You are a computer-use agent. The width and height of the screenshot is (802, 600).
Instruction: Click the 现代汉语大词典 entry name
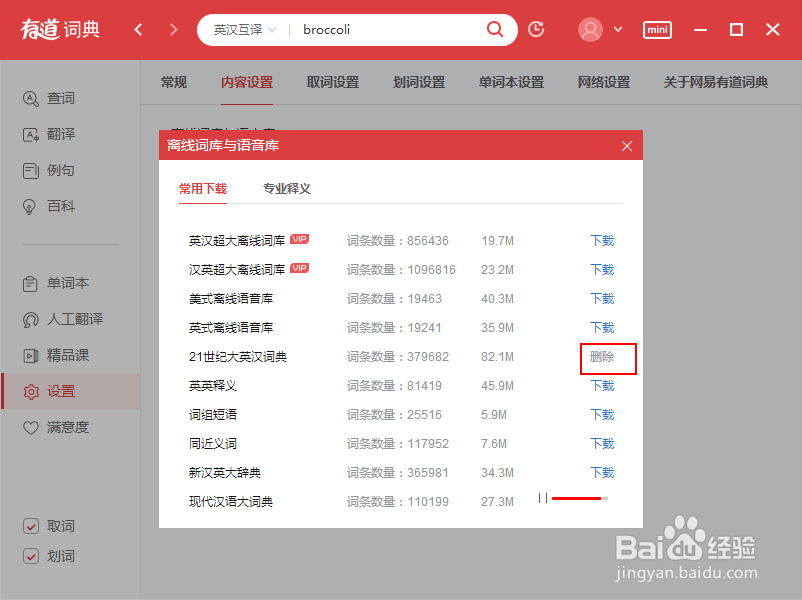231,502
